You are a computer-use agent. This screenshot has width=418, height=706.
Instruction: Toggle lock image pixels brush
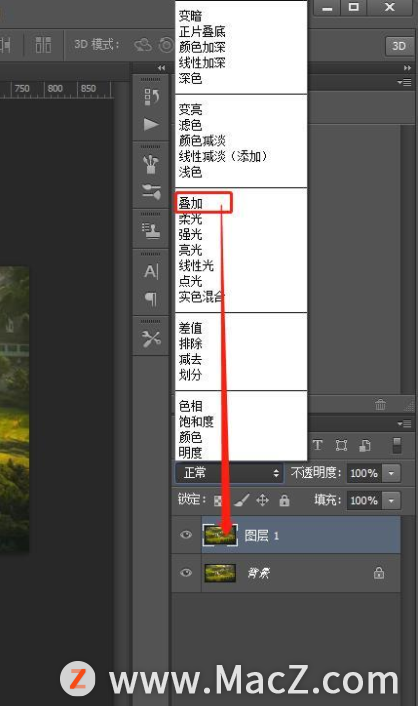(242, 500)
